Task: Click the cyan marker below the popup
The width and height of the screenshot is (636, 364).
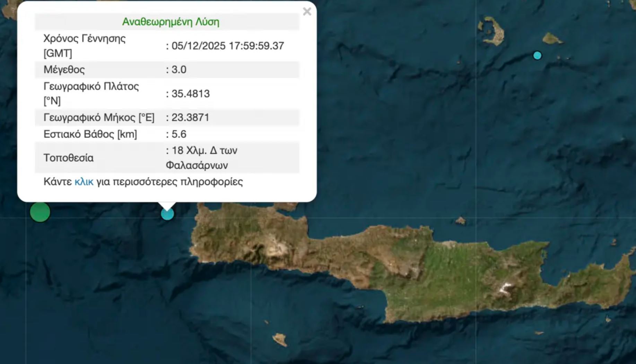Action: coord(167,214)
